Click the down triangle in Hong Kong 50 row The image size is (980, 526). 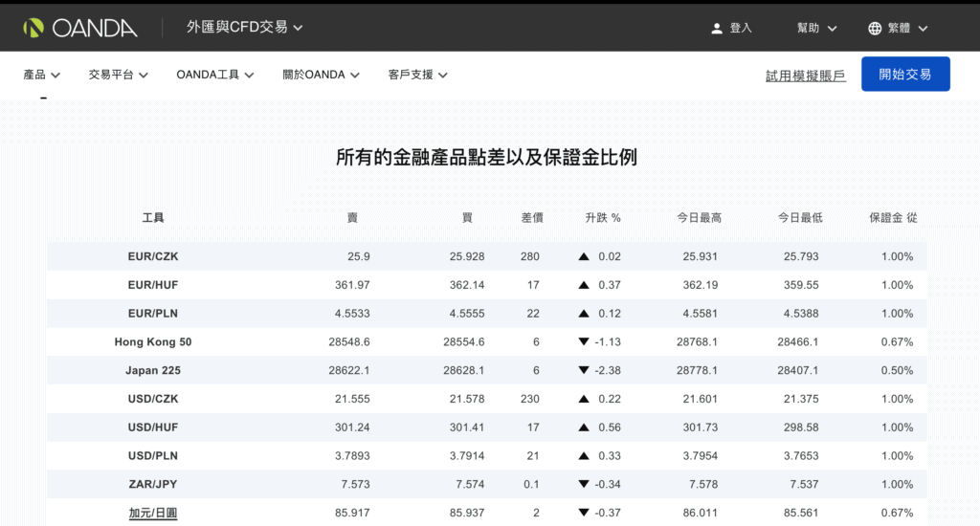tap(584, 341)
